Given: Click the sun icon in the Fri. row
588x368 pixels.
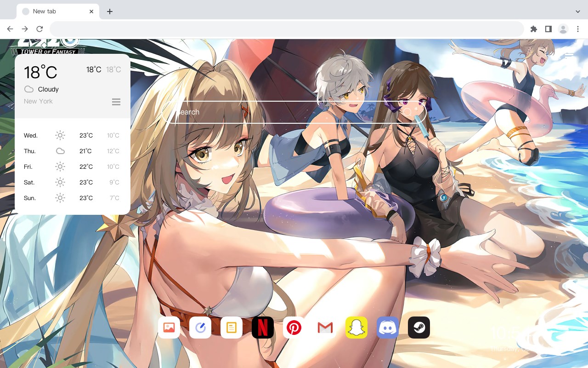Looking at the screenshot, I should pos(60,167).
